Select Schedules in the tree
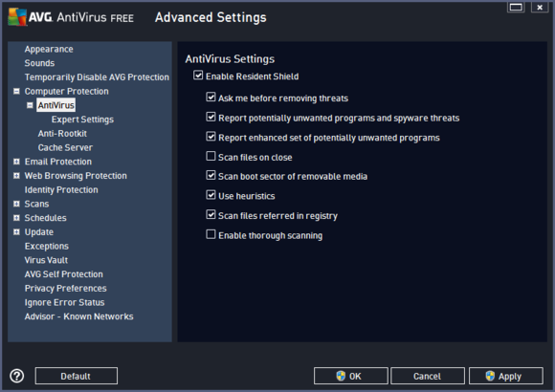The image size is (555, 392). coord(45,218)
